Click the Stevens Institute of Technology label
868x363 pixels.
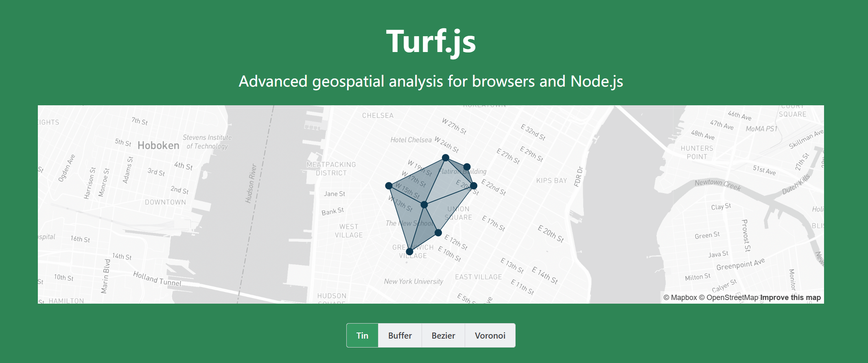[207, 142]
